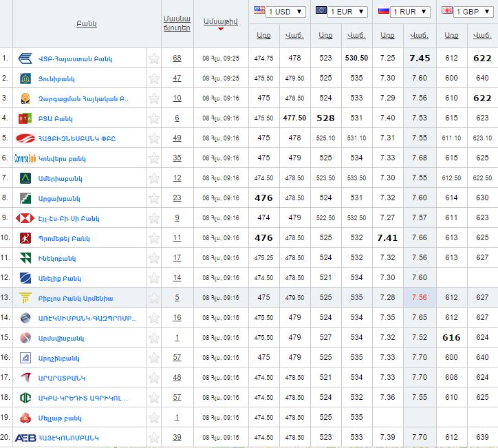Click the BTA Bank logo icon

(25, 118)
